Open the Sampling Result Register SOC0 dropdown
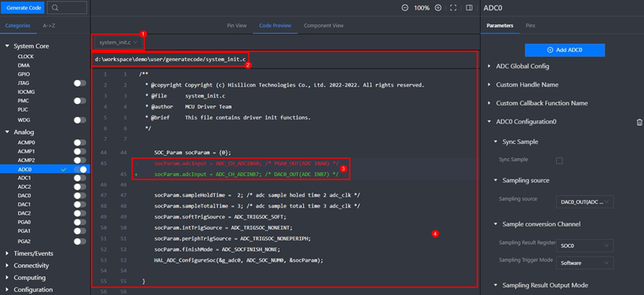644x295 pixels. [x=585, y=245]
